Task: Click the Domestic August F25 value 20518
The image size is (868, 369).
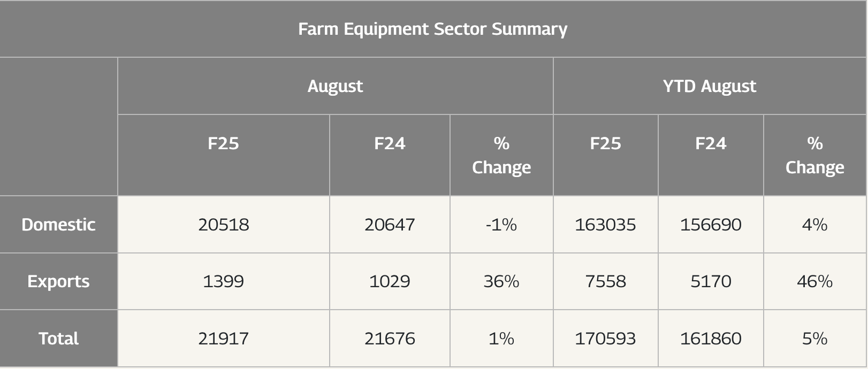Action: coord(223,225)
